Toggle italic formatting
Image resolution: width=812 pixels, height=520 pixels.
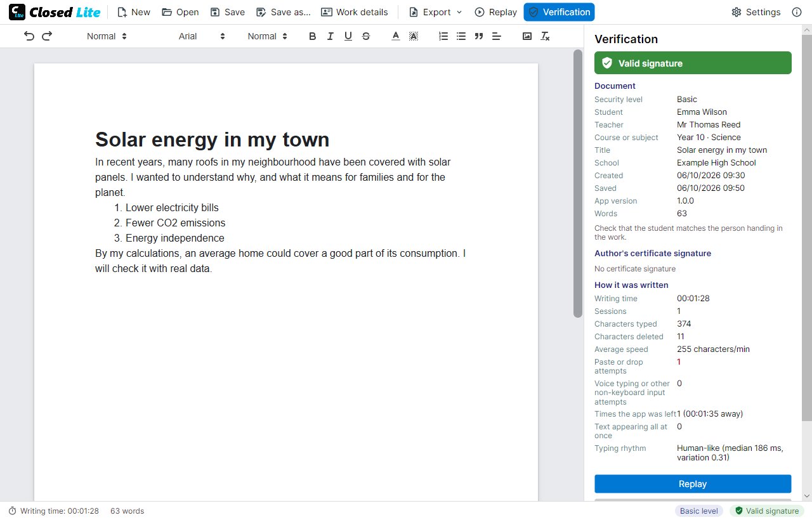click(x=330, y=36)
